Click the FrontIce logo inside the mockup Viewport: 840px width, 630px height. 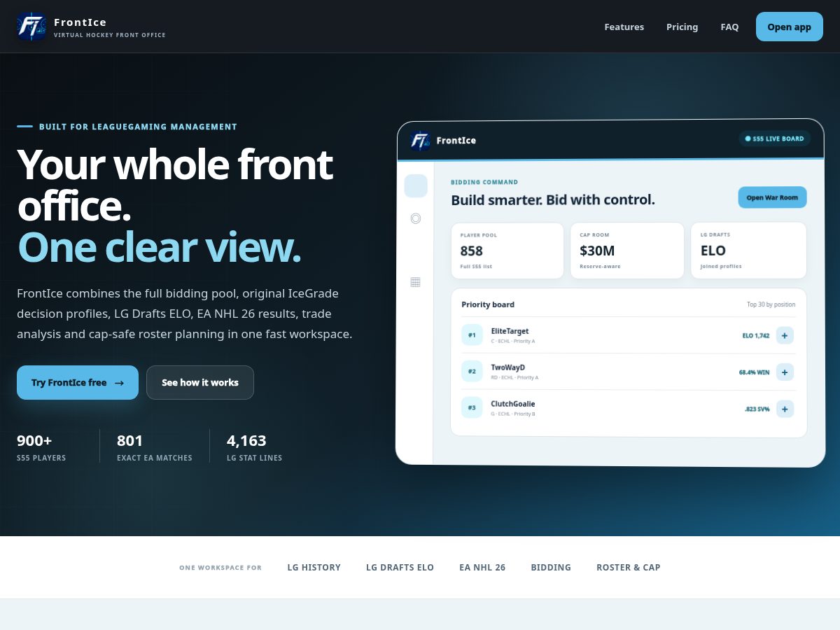pos(419,141)
